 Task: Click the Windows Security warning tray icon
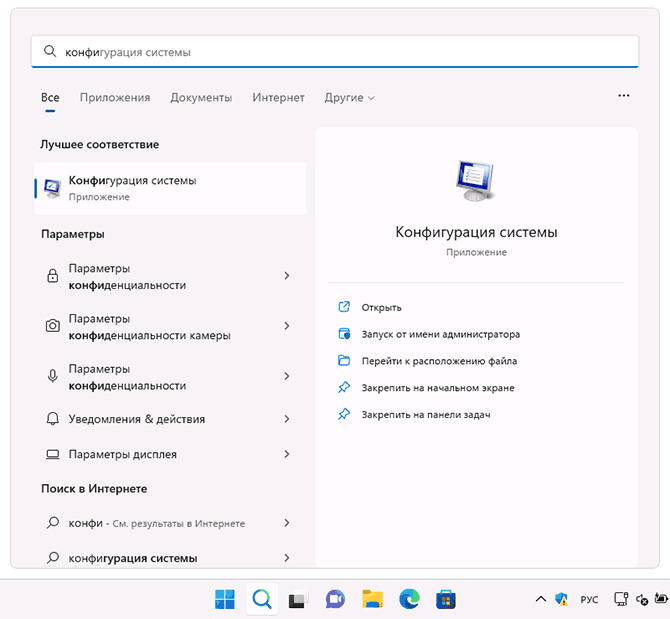pos(561,599)
